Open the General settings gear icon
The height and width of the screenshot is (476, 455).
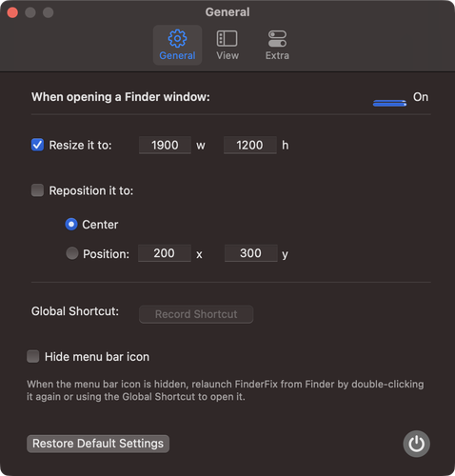[x=177, y=38]
